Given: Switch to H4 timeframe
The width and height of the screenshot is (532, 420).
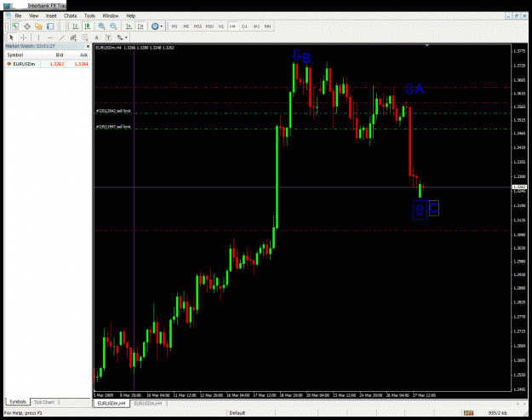Looking at the screenshot, I should pos(232,26).
